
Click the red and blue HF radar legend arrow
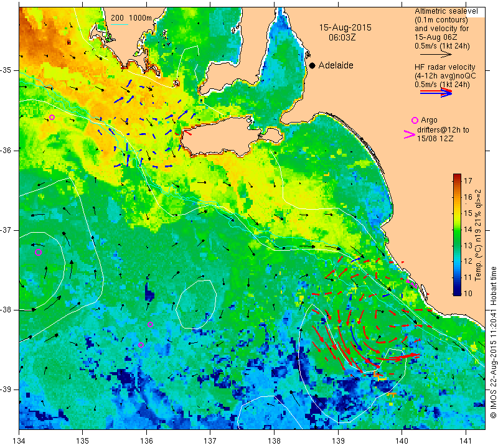point(436,93)
